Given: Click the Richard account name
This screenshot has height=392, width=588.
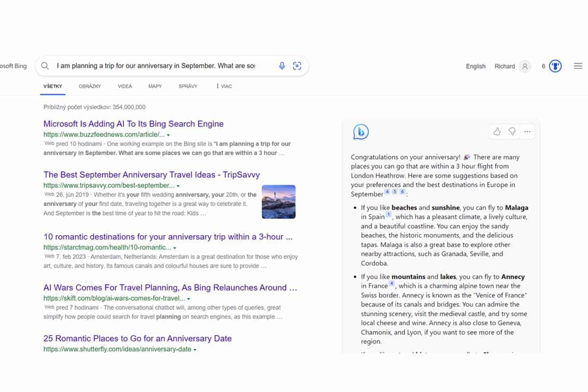Looking at the screenshot, I should [505, 66].
